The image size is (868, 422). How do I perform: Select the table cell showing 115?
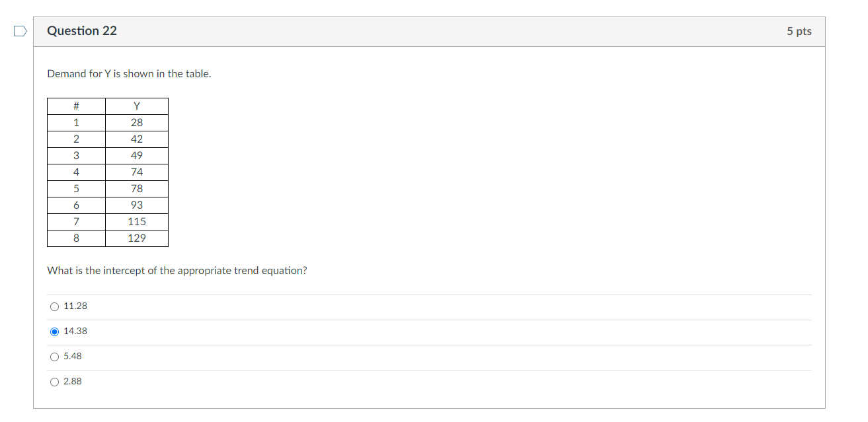pyautogui.click(x=136, y=221)
